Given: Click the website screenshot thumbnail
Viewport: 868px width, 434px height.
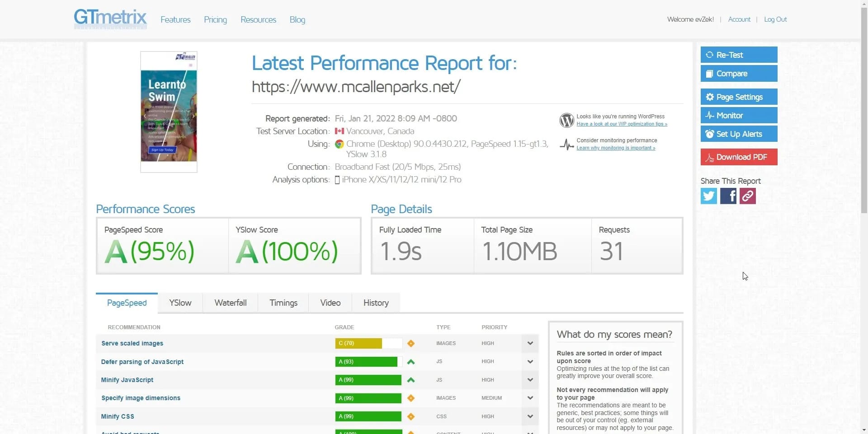Looking at the screenshot, I should click(x=169, y=112).
